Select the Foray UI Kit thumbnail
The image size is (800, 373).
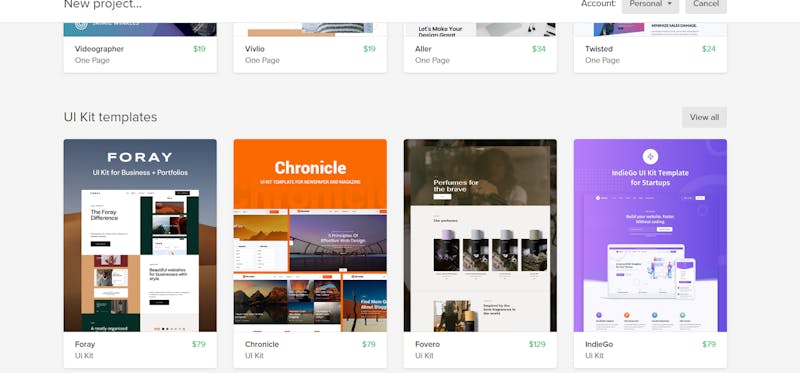click(x=140, y=235)
